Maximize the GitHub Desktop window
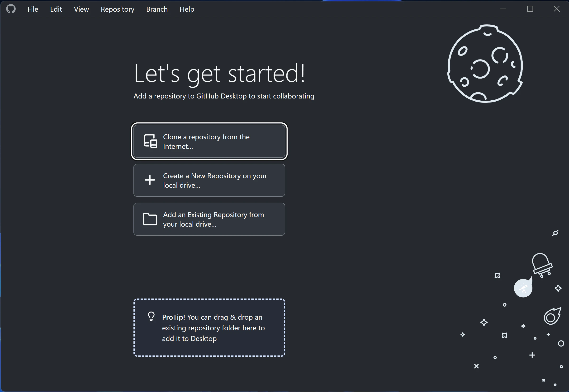Viewport: 569px width, 392px height. (x=530, y=9)
